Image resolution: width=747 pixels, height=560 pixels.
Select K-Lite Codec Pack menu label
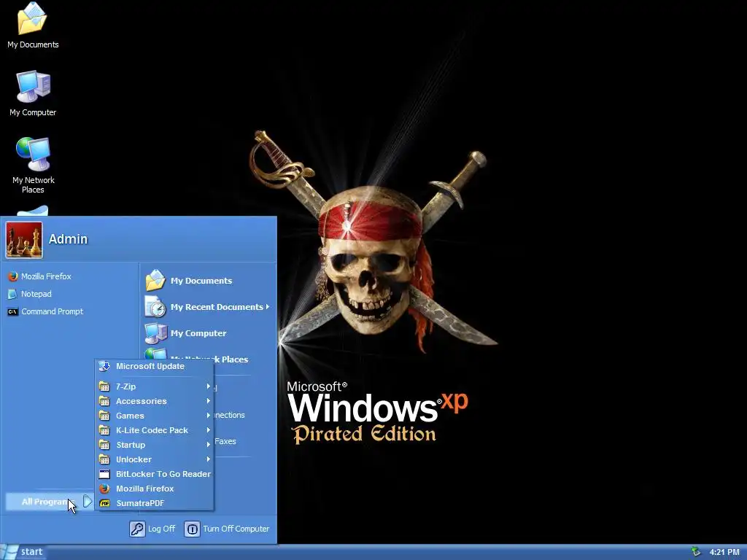click(152, 430)
